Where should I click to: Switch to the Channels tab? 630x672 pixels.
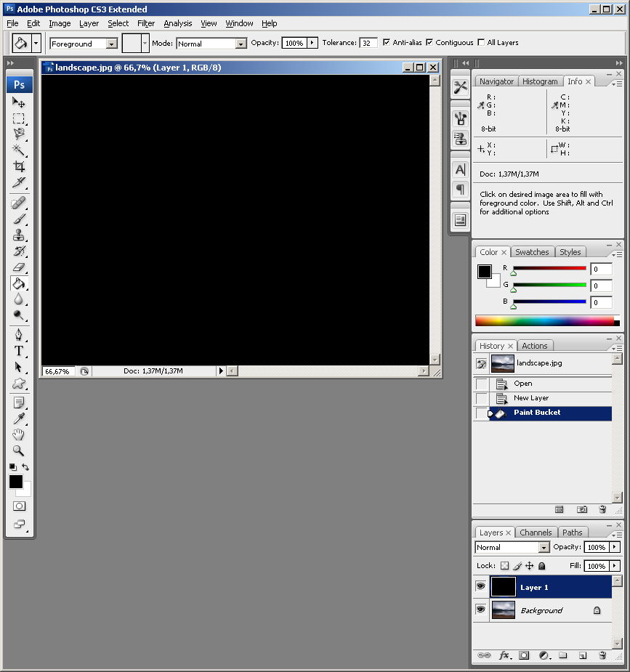536,533
